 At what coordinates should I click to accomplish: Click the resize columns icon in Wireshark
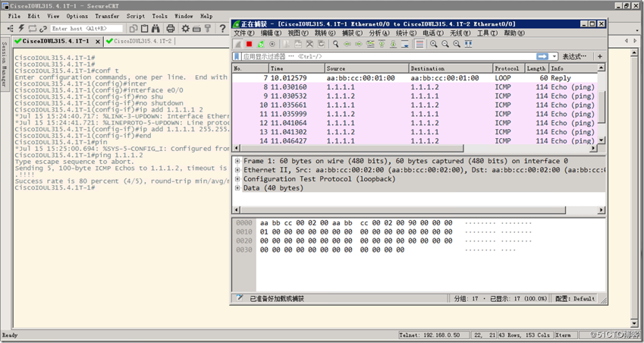click(468, 44)
